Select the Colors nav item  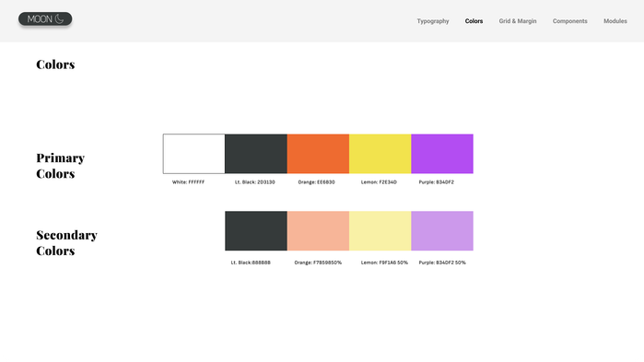tap(474, 21)
